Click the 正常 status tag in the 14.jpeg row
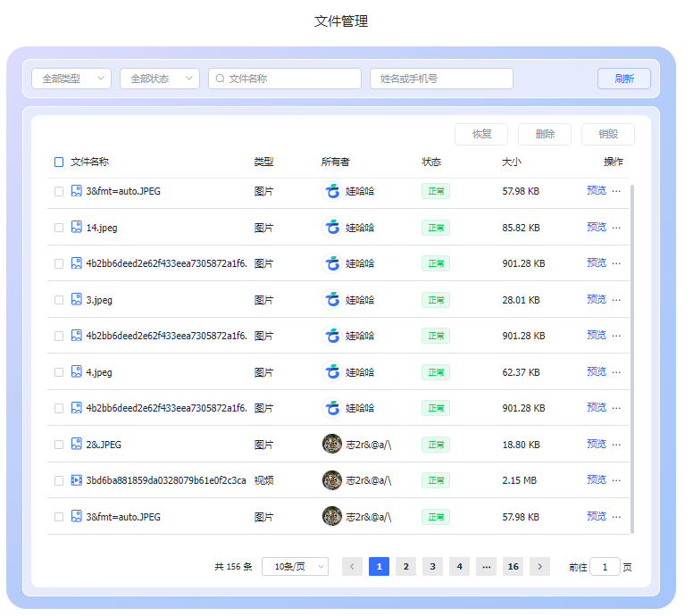Screen dimensions: 693x616 click(436, 228)
